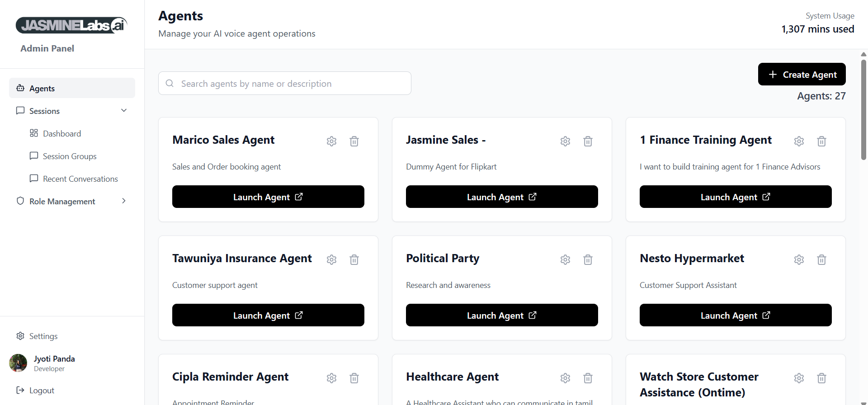Delete the Tawuniya Insurance Agent

[354, 259]
